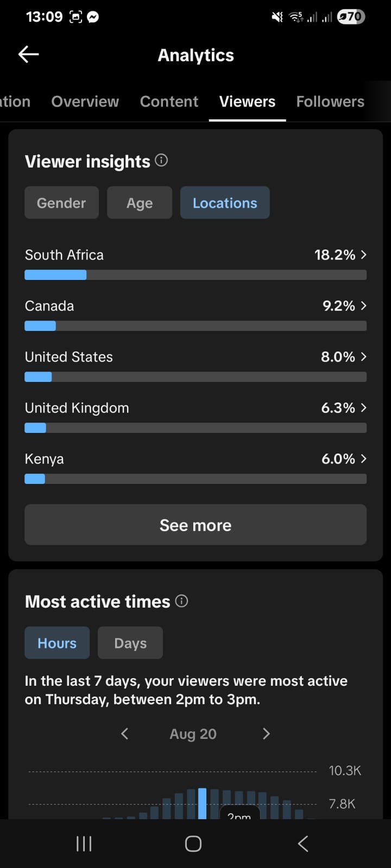Select the Locations filter chip

click(x=225, y=203)
